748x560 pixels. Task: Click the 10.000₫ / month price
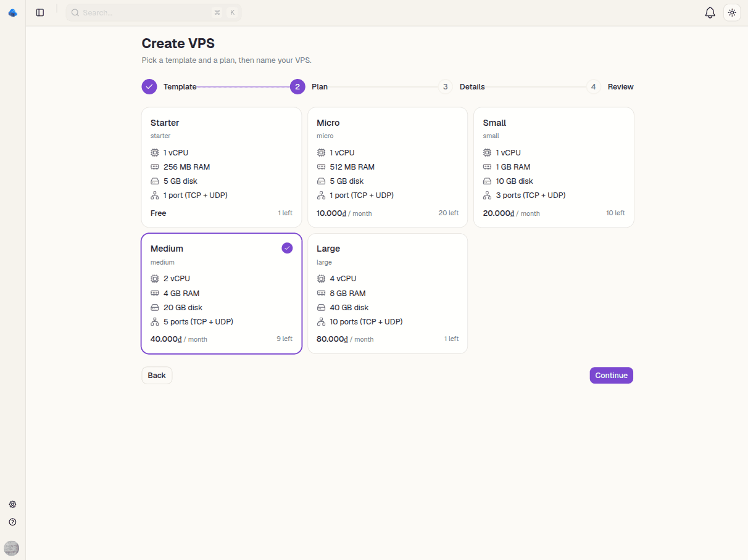(x=344, y=213)
